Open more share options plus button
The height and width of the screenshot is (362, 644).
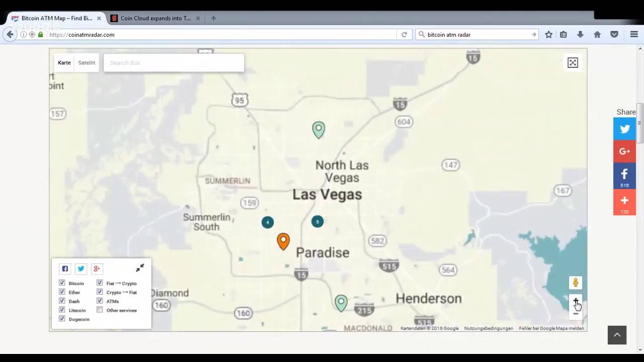624,202
